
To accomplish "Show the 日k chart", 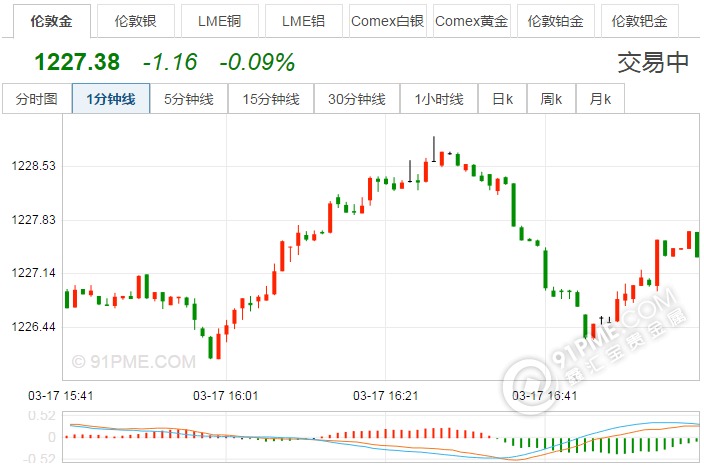I will point(502,99).
